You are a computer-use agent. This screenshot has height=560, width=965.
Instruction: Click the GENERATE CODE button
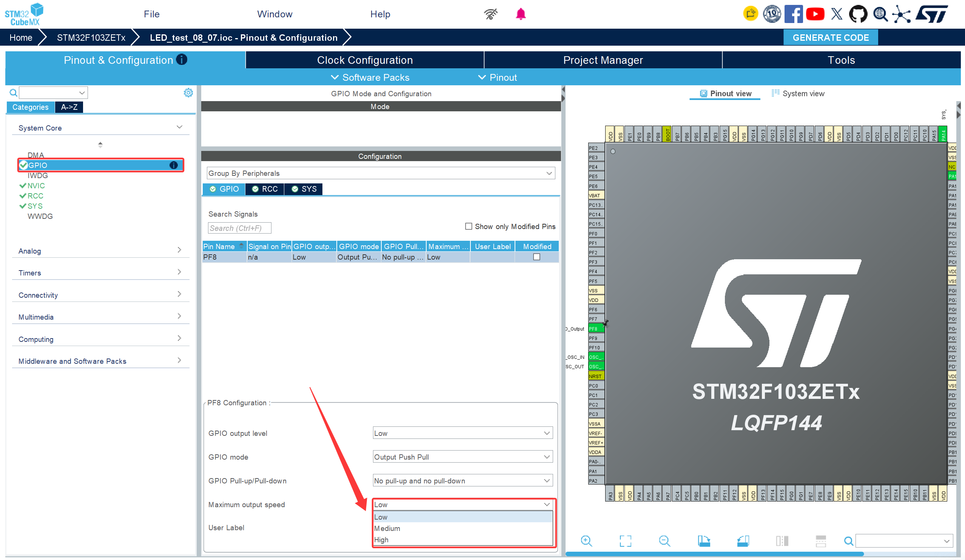(x=830, y=37)
